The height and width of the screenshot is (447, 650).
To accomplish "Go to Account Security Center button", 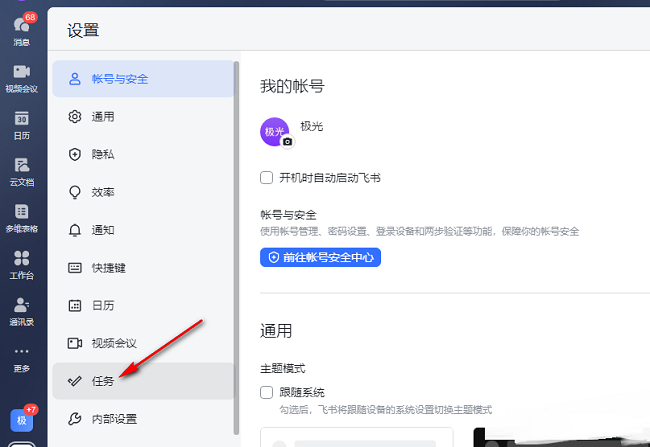I will coord(320,257).
